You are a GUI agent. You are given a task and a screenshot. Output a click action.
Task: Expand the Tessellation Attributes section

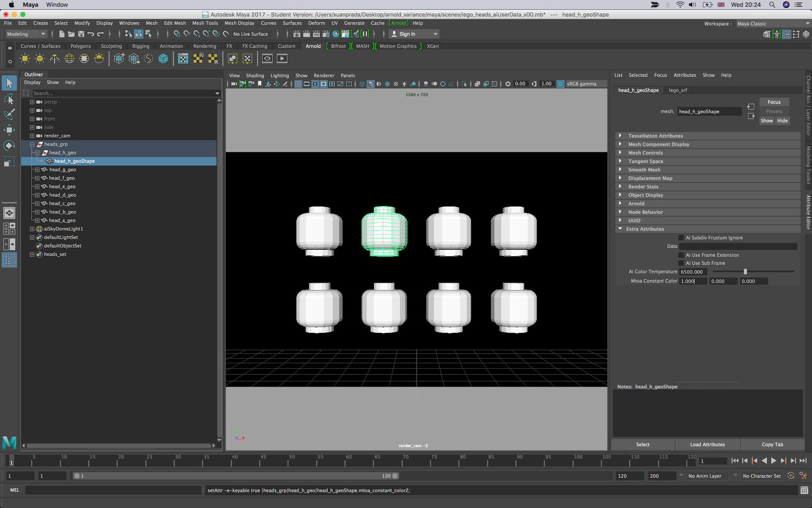(620, 135)
